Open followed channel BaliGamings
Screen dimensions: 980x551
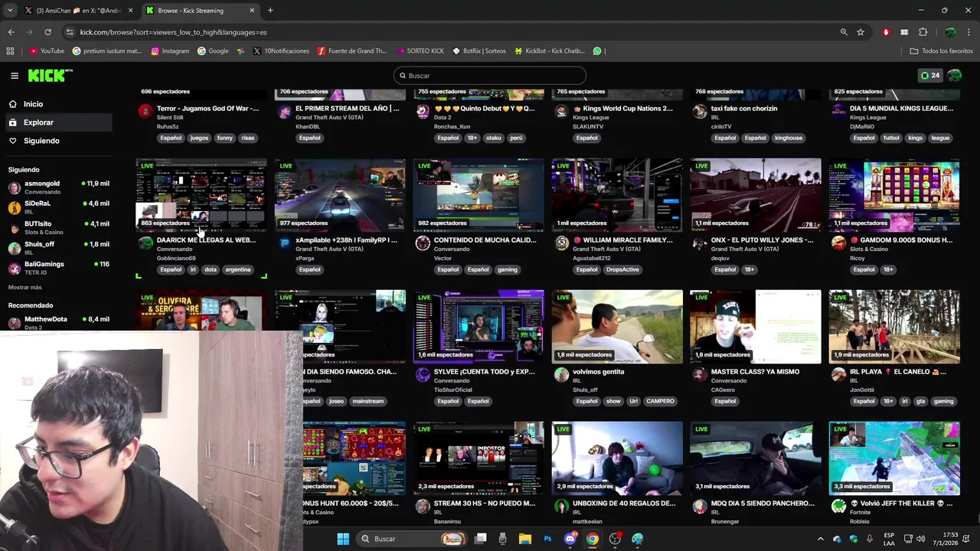[x=58, y=268]
